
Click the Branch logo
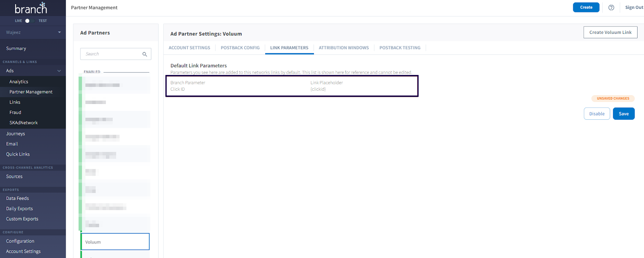tap(31, 8)
